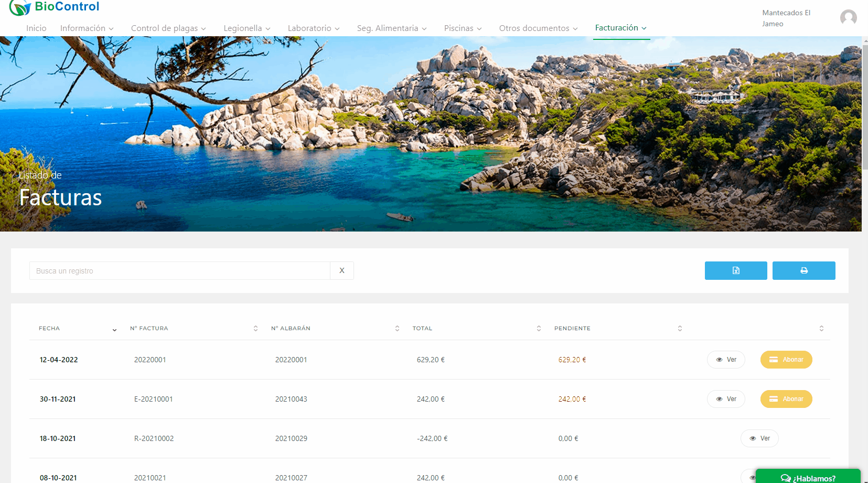Expand the Legionella dropdown menu

tap(247, 28)
